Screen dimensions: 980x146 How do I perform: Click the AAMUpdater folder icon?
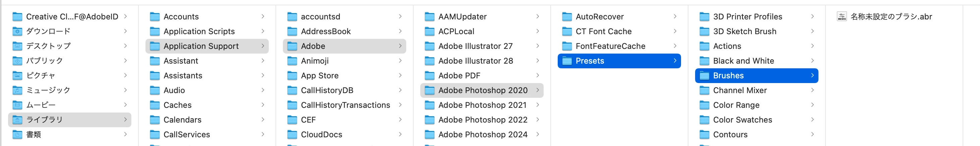(x=430, y=17)
